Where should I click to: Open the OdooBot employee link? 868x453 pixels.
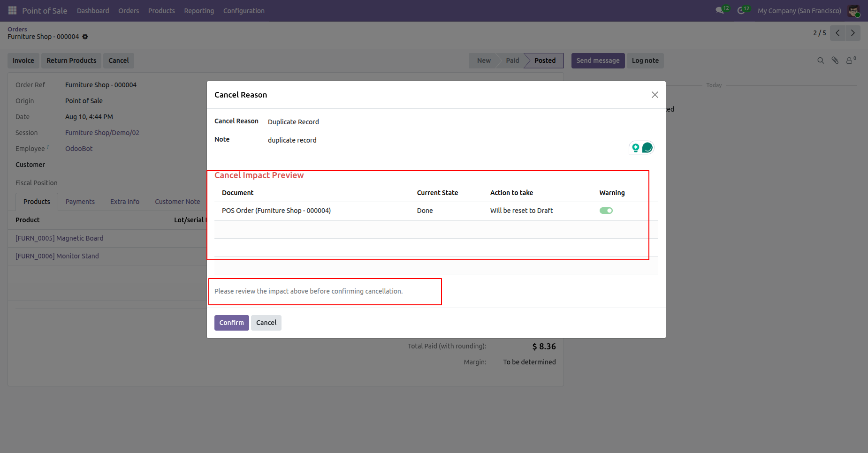[x=79, y=149]
